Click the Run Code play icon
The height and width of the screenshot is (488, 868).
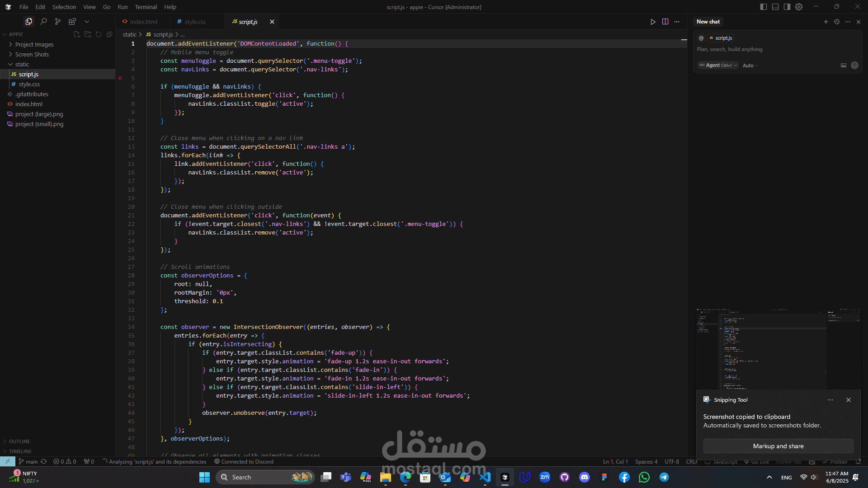(x=653, y=22)
